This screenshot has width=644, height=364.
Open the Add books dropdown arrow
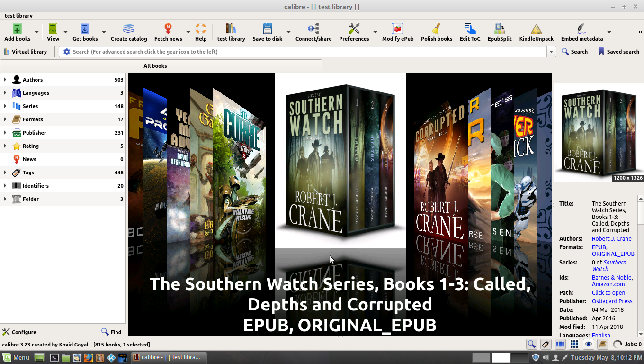click(x=36, y=32)
